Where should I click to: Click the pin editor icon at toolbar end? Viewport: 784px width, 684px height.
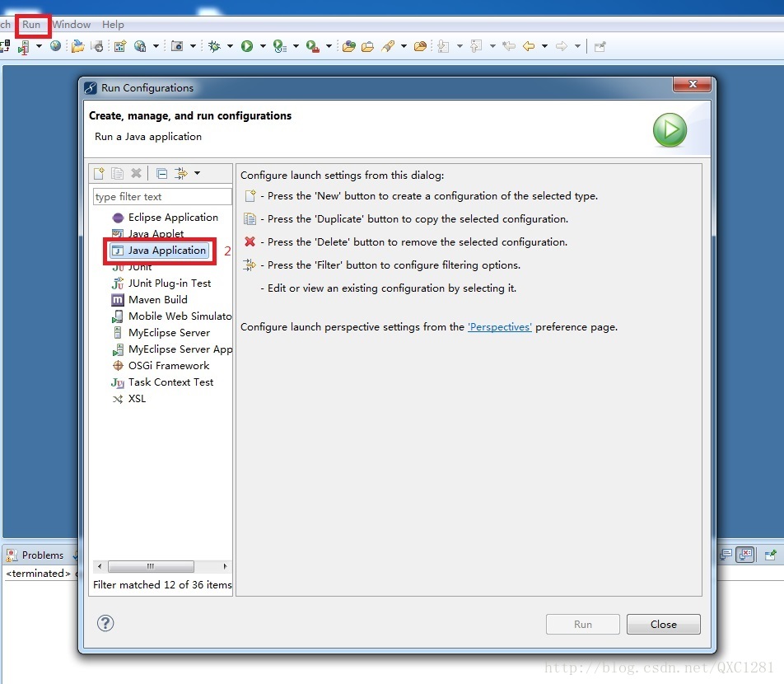pos(600,46)
